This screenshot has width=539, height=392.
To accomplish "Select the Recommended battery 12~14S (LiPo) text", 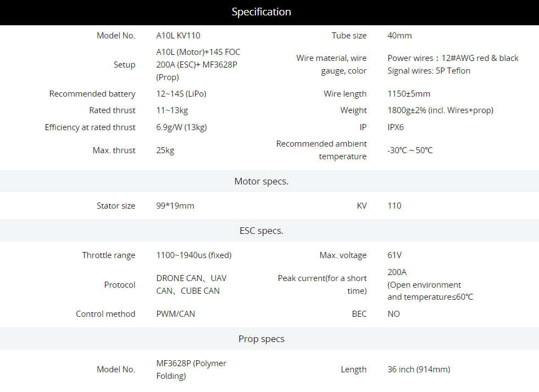I will click(181, 94).
